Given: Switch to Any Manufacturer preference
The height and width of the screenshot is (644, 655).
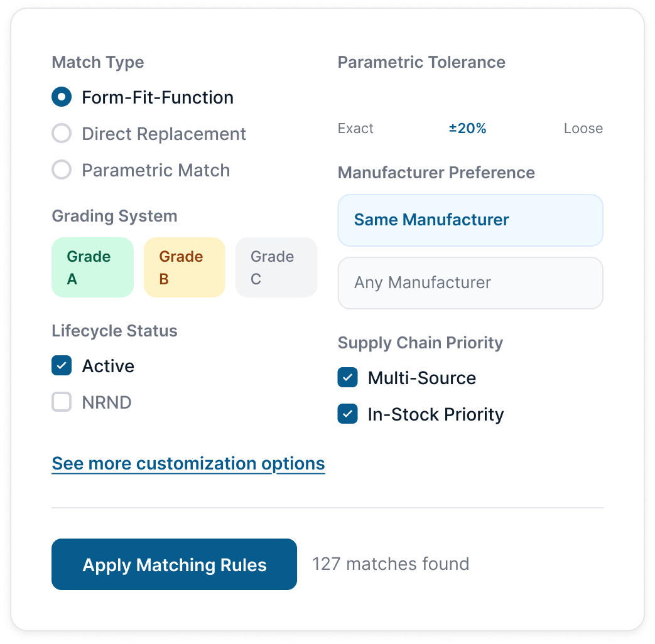Looking at the screenshot, I should click(470, 283).
